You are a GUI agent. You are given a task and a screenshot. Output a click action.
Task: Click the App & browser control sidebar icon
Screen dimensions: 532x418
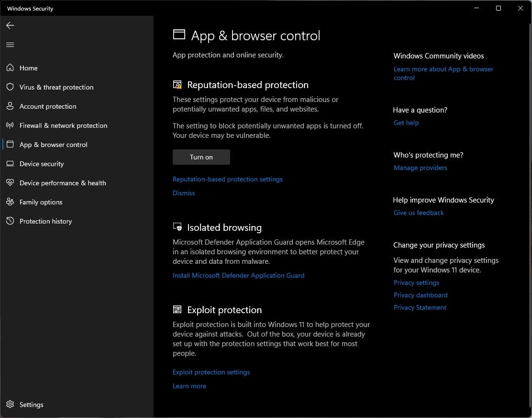(10, 144)
